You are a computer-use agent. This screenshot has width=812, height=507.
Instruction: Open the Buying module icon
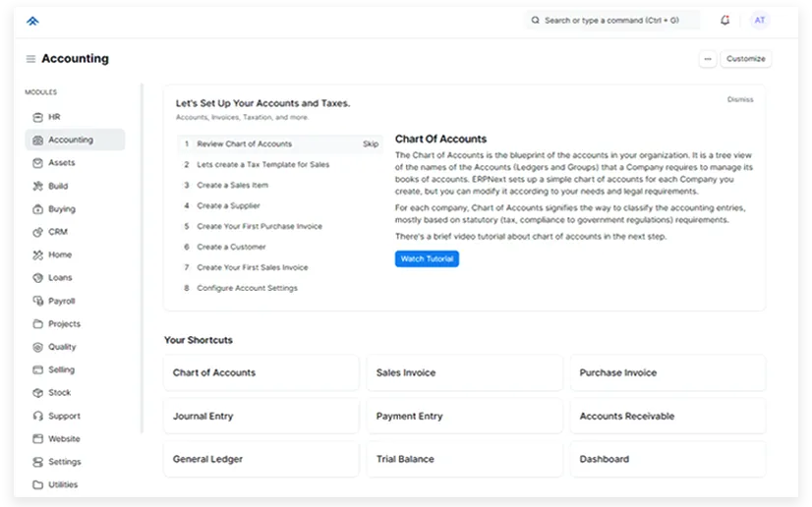click(37, 209)
